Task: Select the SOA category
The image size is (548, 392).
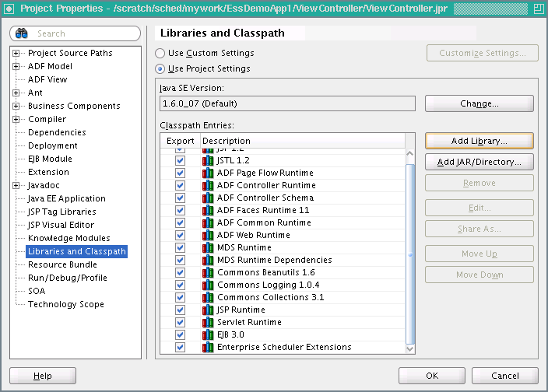Action: (37, 291)
